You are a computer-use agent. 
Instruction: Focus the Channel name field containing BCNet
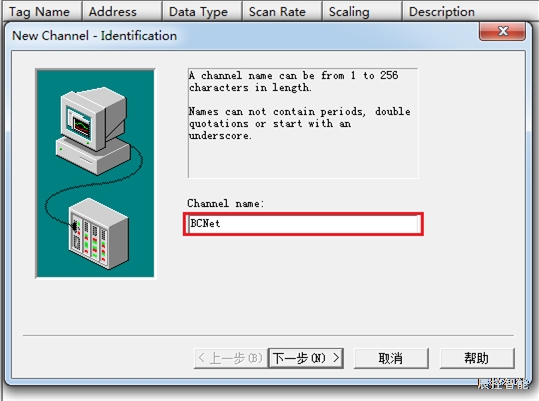(303, 224)
